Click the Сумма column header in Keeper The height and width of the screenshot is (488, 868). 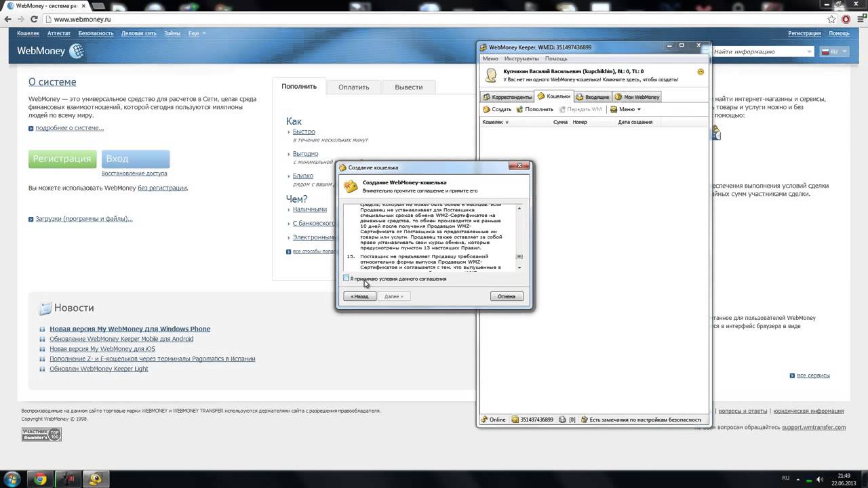(560, 122)
